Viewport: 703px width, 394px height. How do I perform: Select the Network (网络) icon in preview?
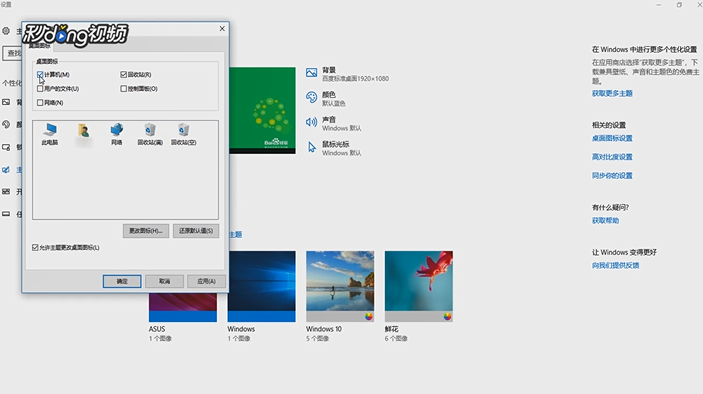[117, 134]
